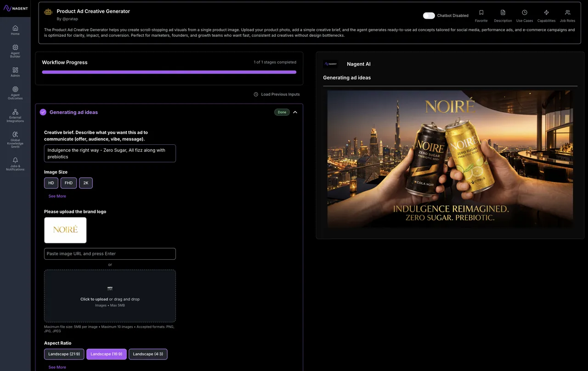Choose Landscape (16:9) aspect ratio
588x371 pixels.
point(107,354)
